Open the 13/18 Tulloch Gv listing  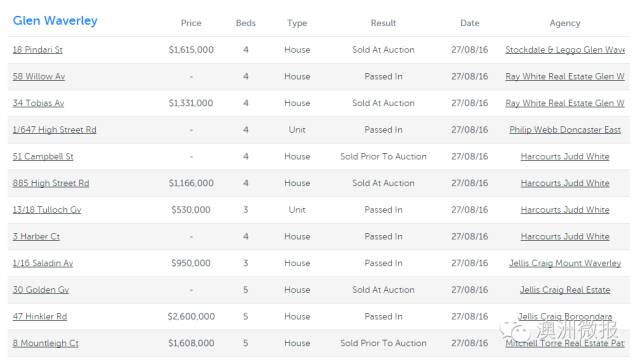coord(47,210)
